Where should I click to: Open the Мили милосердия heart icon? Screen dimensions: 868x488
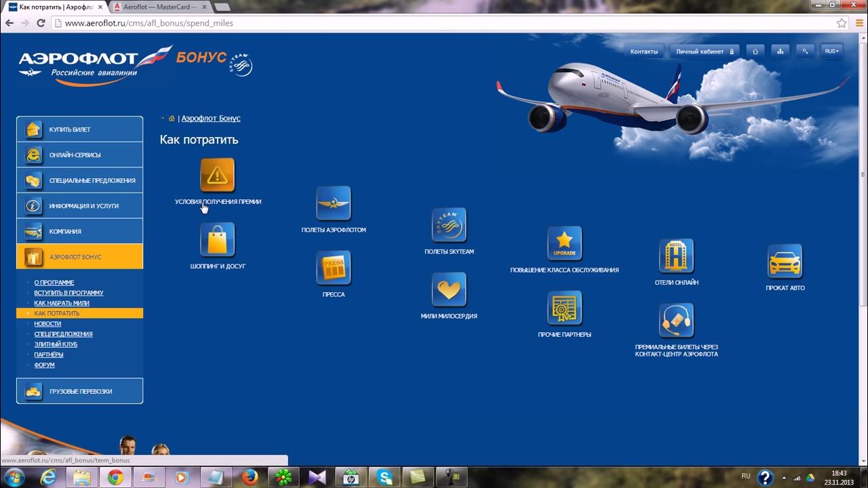point(449,289)
